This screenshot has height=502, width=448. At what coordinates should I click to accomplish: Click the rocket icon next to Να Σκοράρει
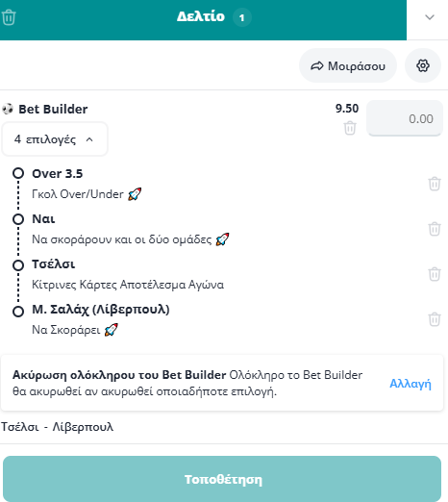pyautogui.click(x=112, y=330)
